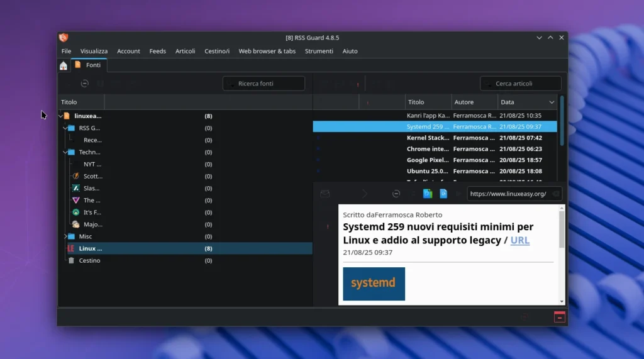
Task: Sort feeds by the Titolo column header
Action: click(x=81, y=102)
